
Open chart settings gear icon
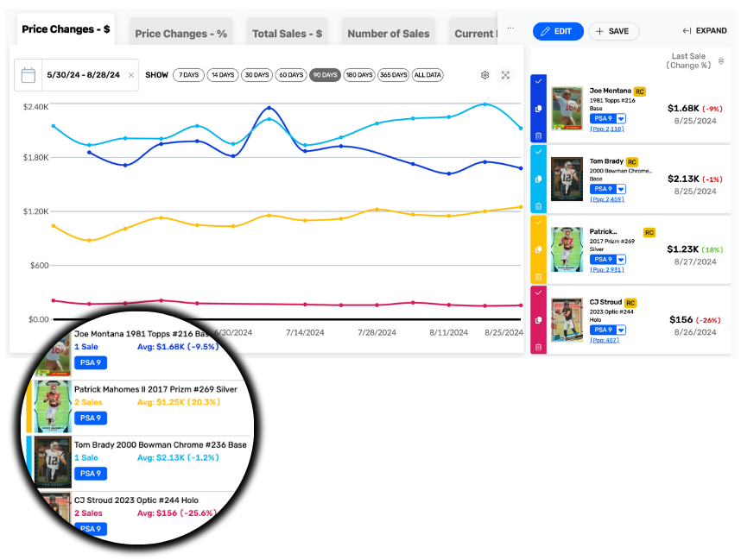485,75
